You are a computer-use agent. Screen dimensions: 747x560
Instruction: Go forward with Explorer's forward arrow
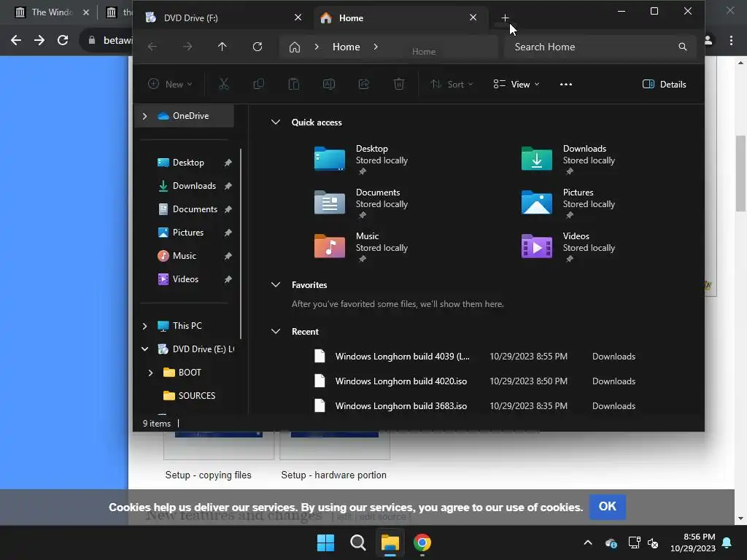pos(187,47)
